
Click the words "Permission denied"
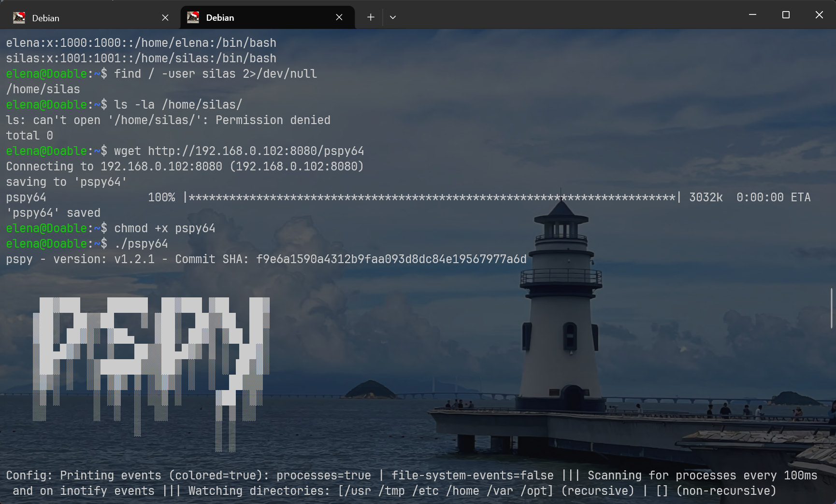(273, 120)
